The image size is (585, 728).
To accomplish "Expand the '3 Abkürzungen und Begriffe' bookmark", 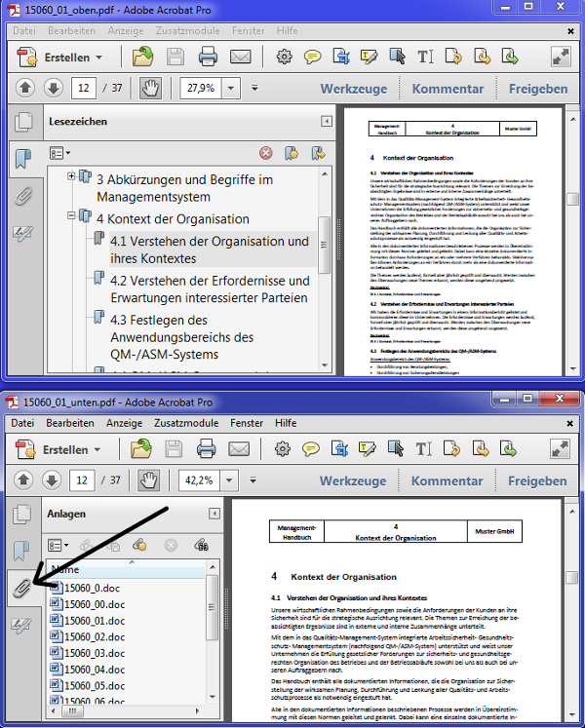I will pyautogui.click(x=71, y=178).
